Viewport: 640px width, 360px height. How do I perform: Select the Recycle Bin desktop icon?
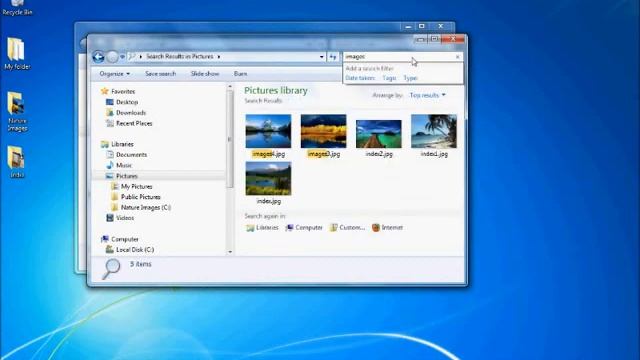[x=17, y=8]
